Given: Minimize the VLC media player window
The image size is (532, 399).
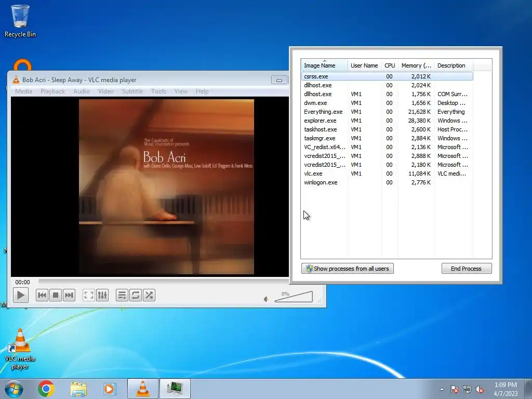Looking at the screenshot, I should [x=279, y=80].
